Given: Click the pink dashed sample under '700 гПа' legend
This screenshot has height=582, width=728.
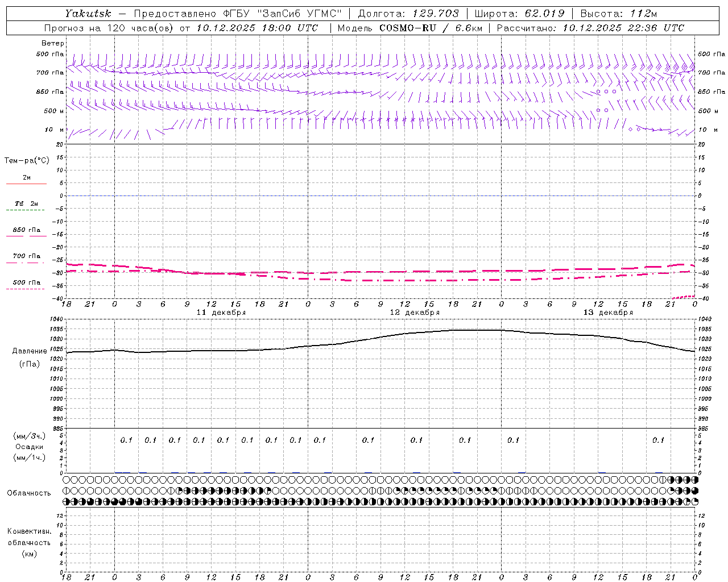Looking at the screenshot, I should click(x=25, y=263).
